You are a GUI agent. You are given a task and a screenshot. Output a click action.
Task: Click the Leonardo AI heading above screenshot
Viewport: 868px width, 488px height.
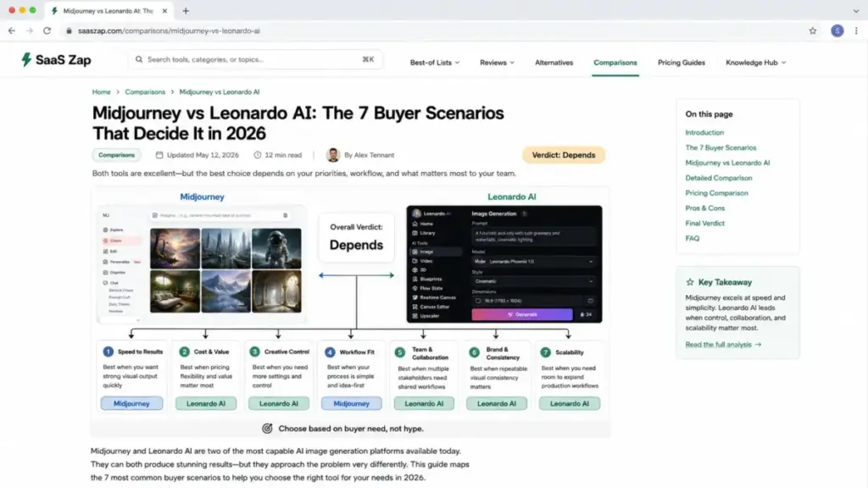pos(511,197)
